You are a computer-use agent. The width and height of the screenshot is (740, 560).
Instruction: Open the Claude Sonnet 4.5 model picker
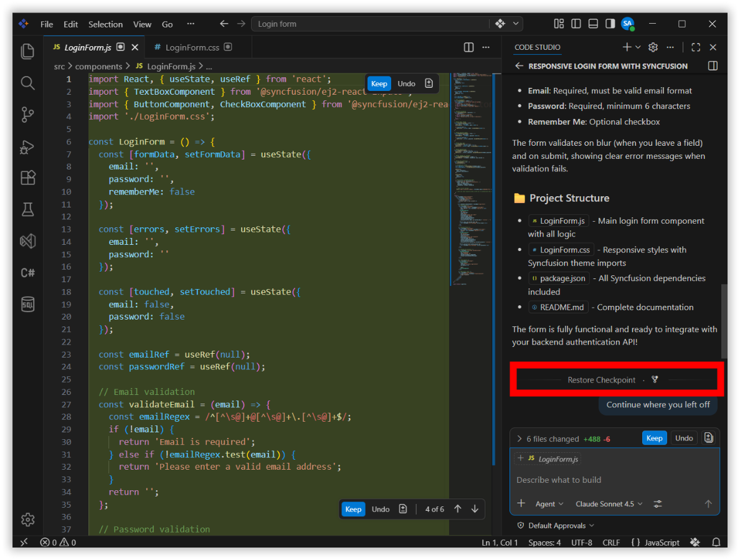click(x=609, y=504)
